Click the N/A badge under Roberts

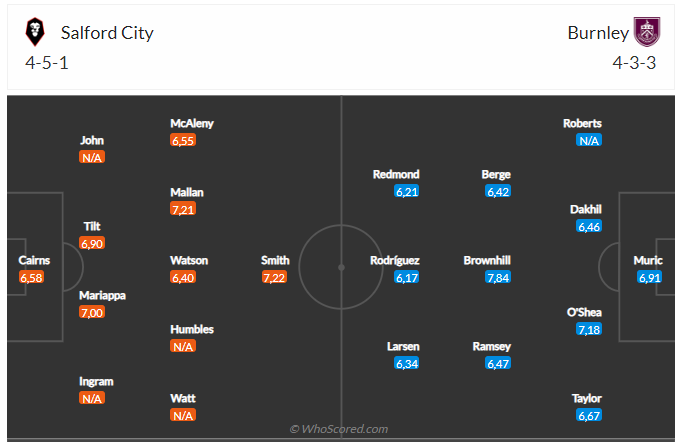588,141
